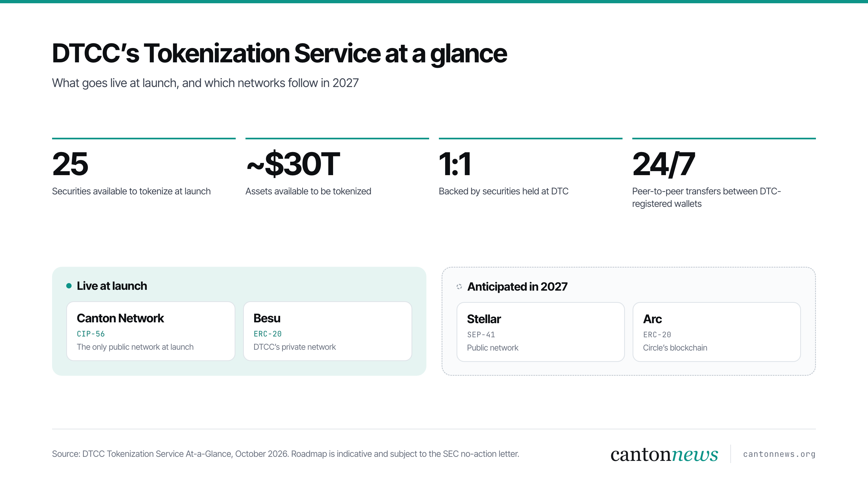
Task: Select the Canton Network card
Action: 151,331
